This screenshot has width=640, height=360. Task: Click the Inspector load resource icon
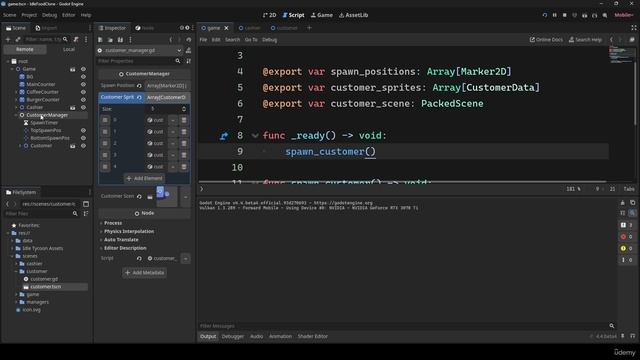(110, 40)
